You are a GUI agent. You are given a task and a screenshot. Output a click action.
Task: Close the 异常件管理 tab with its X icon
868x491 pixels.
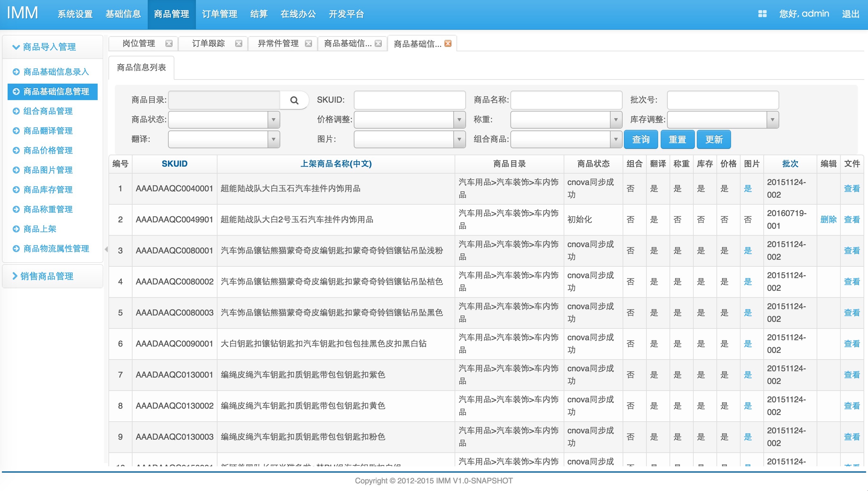coord(308,43)
